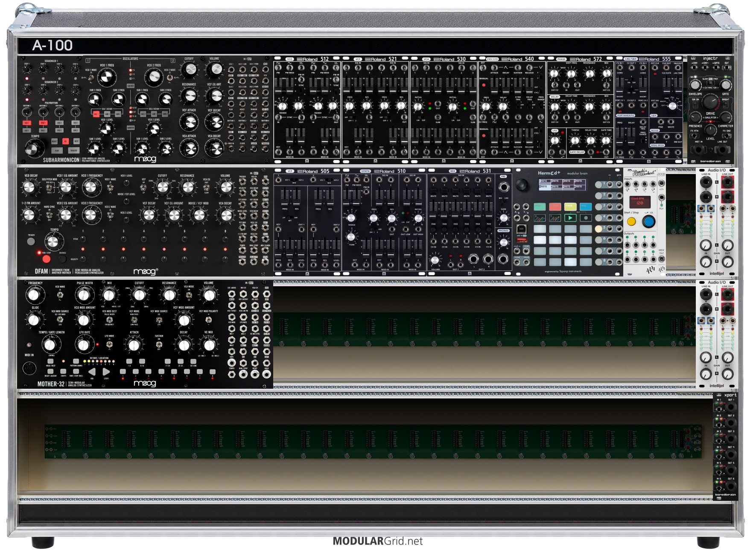Click the Subharmonicon VCO 1 FREQ knob

pyautogui.click(x=107, y=78)
